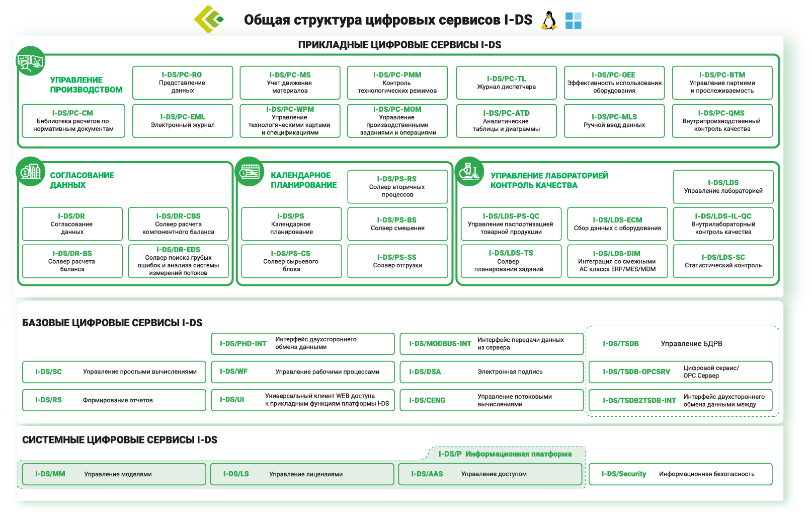
Task: Click the I-DS/PHD-INT interface service
Action: (302, 344)
